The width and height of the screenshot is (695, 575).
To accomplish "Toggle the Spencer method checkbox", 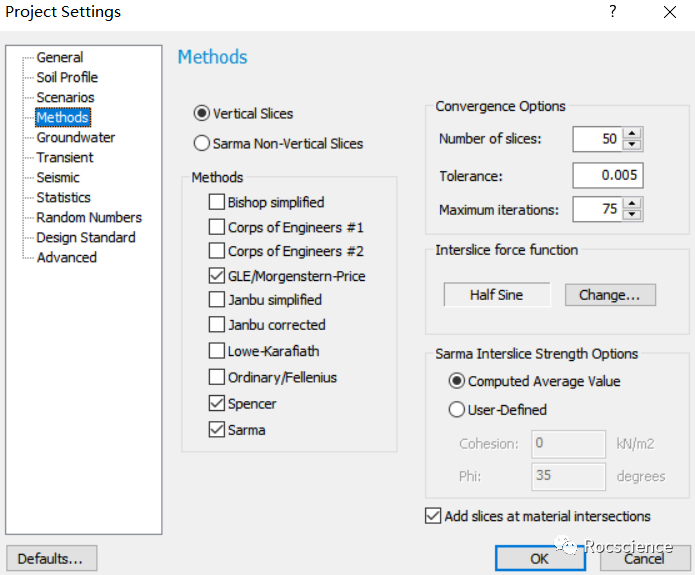I will 217,404.
